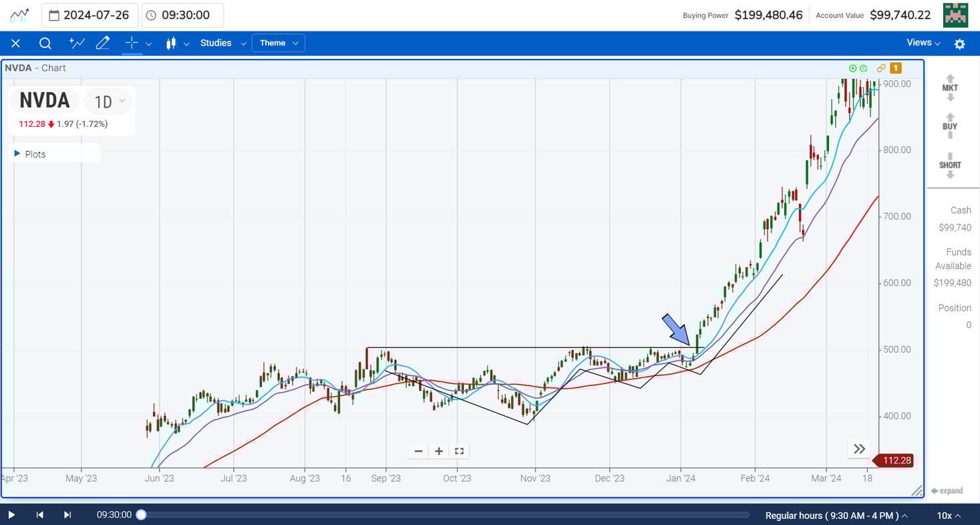Activate the crosshair cursor tool

tap(131, 43)
